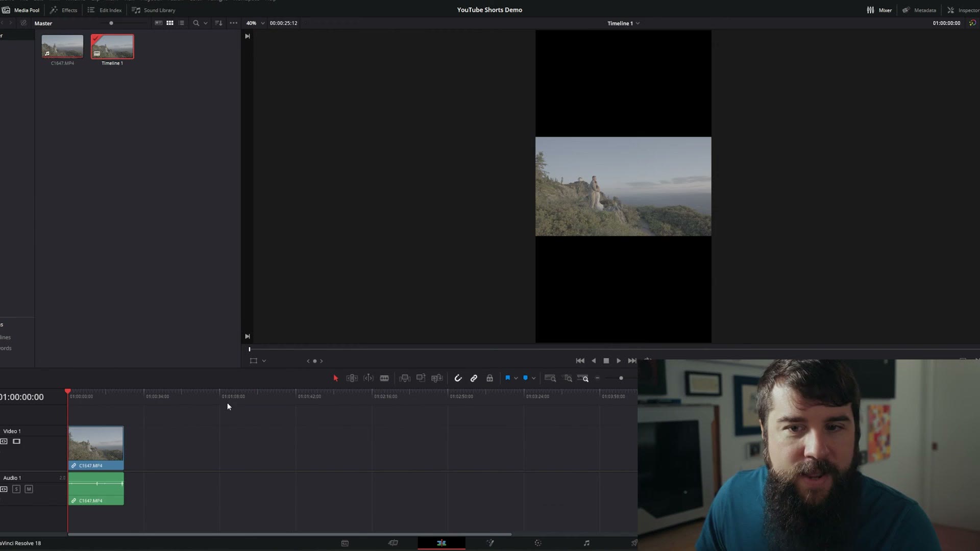The width and height of the screenshot is (980, 551).
Task: Click the Replace Clip edit icon
Action: click(x=437, y=378)
